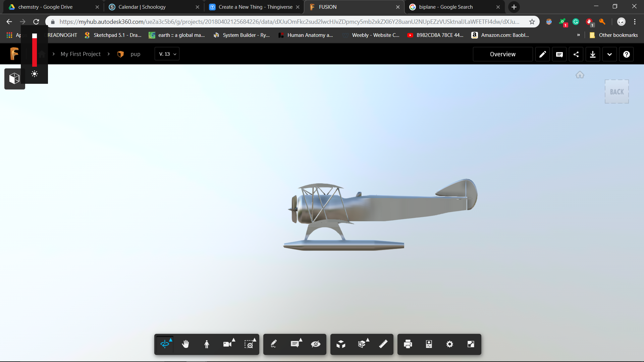
Task: Open the viewer toolbar Comment tool
Action: [295, 344]
